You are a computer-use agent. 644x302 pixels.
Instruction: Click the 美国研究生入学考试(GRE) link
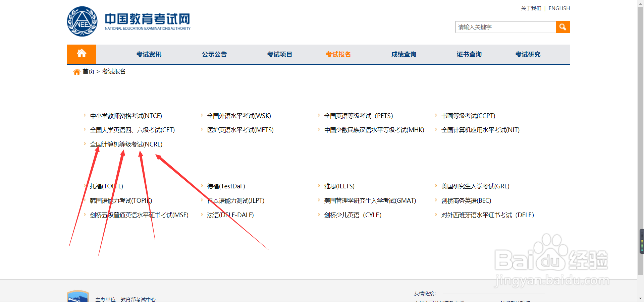(475, 186)
